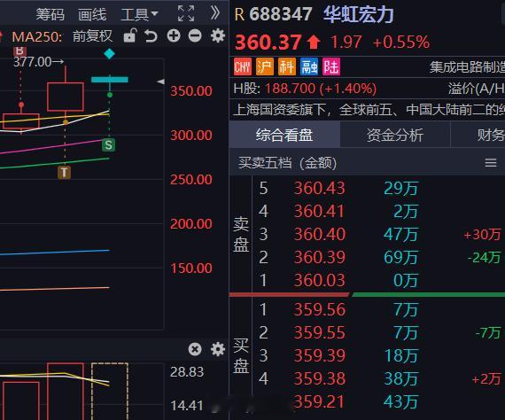Click stock name 华虹宏力
Viewport: 505px width, 420px height.
(359, 14)
